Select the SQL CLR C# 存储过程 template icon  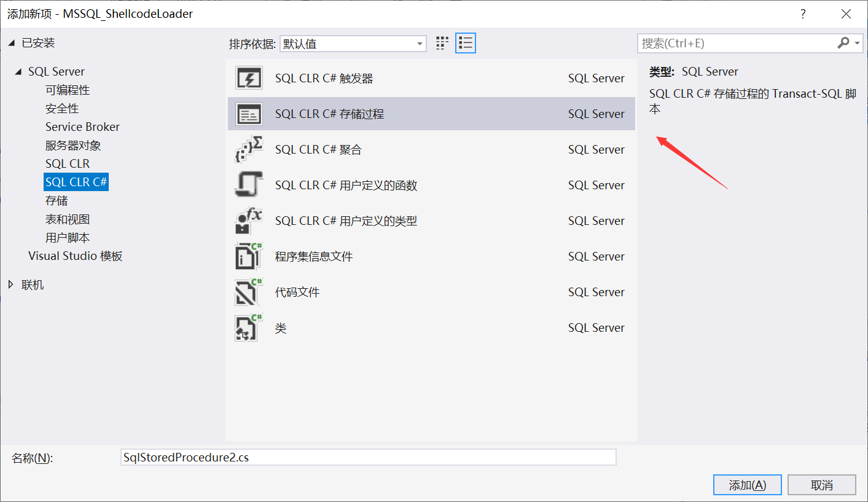(x=249, y=114)
